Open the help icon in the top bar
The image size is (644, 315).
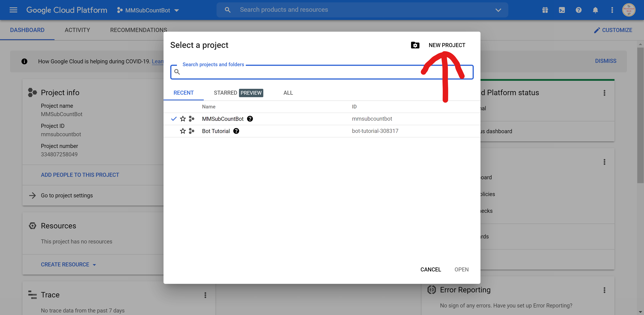tap(578, 10)
